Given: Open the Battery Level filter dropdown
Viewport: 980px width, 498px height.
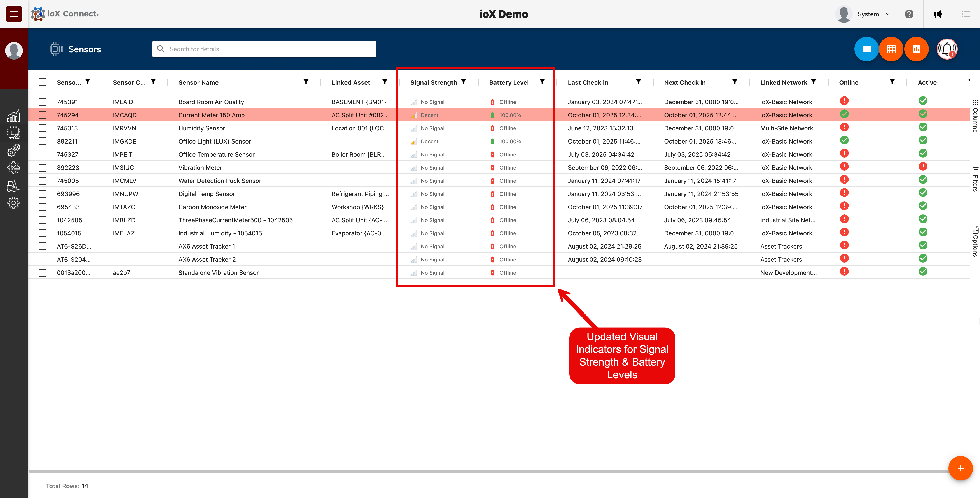Looking at the screenshot, I should pyautogui.click(x=542, y=81).
